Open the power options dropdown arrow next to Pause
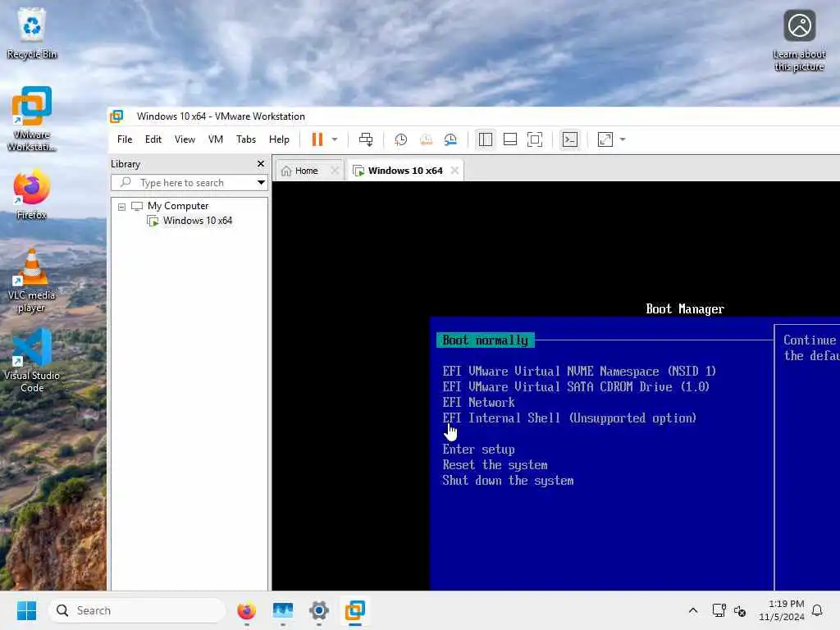Viewport: 840px width, 630px height. [335, 139]
